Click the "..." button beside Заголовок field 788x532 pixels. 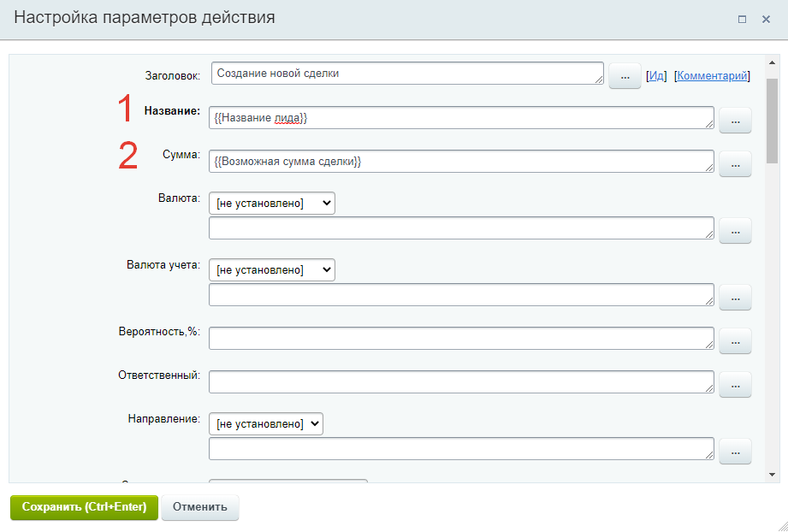[625, 76]
